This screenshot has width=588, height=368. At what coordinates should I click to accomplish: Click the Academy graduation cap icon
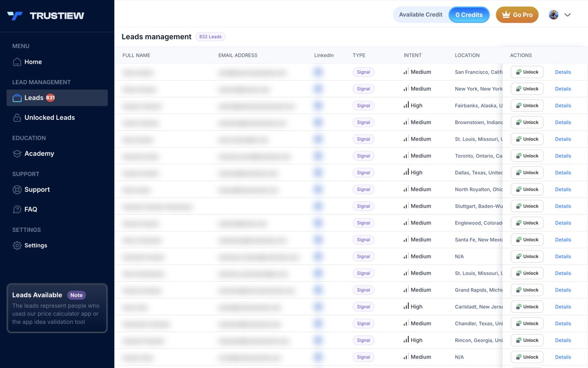click(17, 154)
